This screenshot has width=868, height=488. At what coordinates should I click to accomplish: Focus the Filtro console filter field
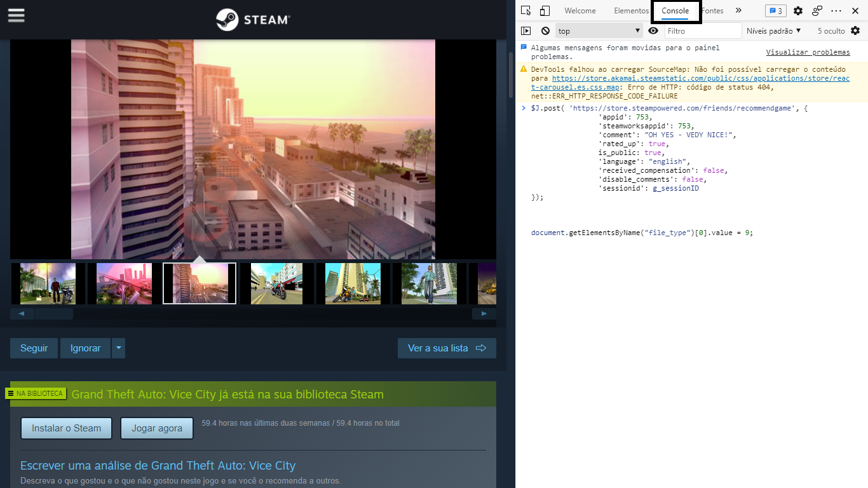(x=703, y=30)
